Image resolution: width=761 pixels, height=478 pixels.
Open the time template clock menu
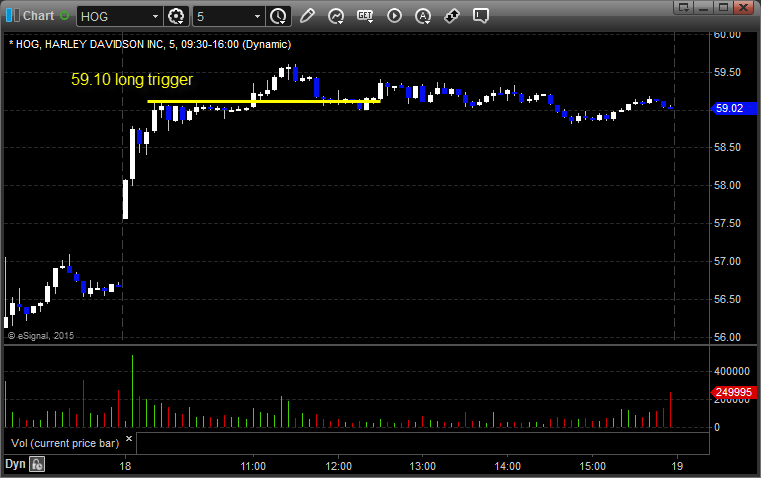(x=278, y=16)
